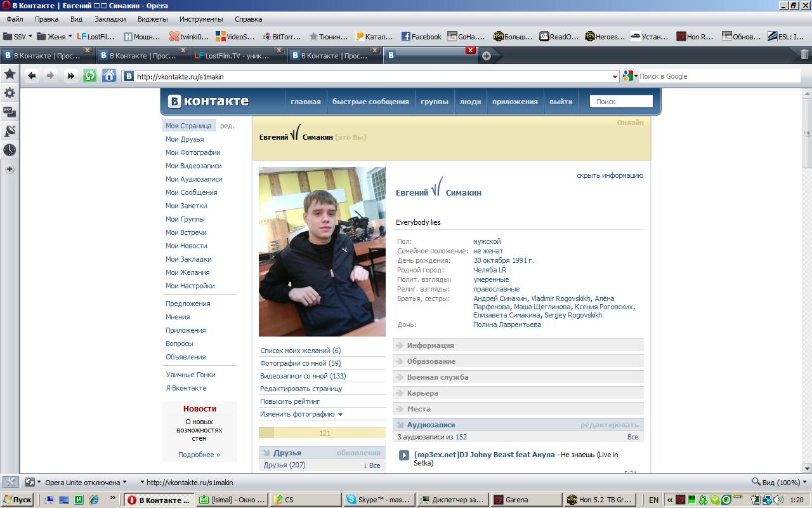This screenshot has width=812, height=508.
Task: Open the Hon R bookmark
Action: point(696,37)
